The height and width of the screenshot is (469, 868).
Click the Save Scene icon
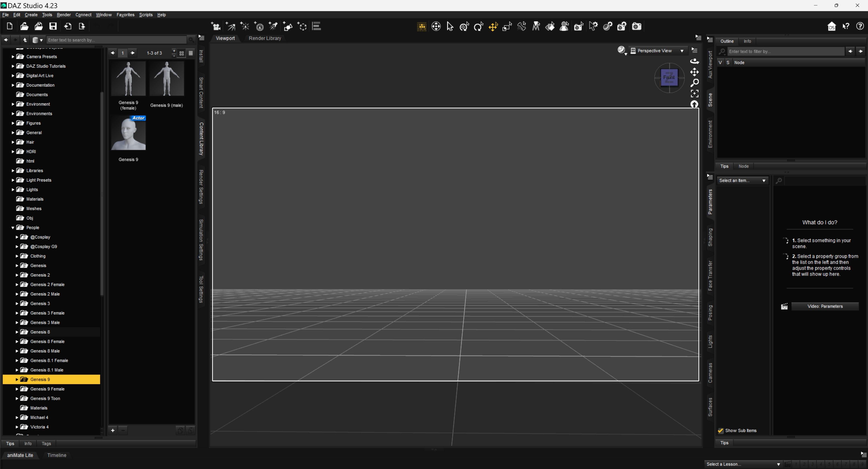pyautogui.click(x=53, y=26)
